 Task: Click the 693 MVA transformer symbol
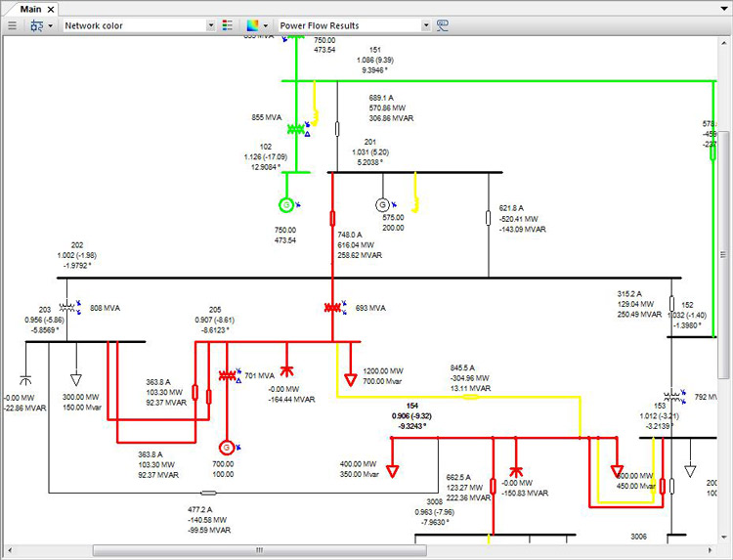click(x=334, y=308)
